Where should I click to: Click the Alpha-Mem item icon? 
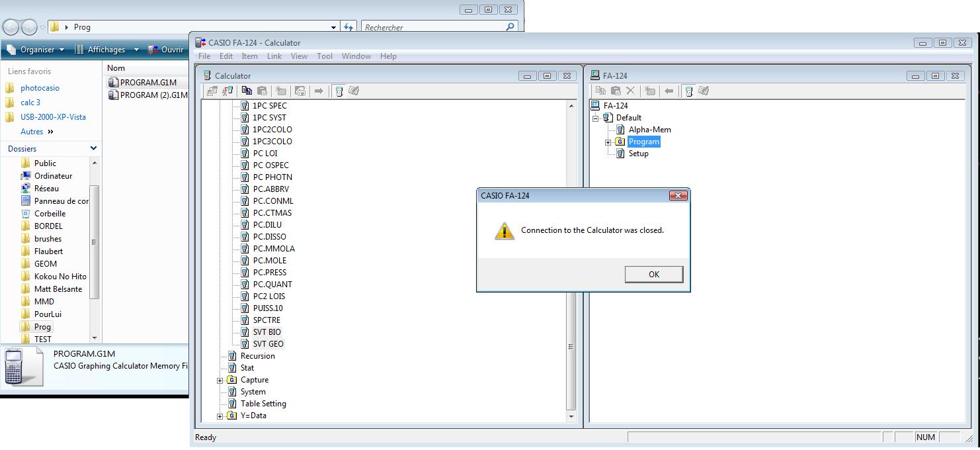tap(620, 130)
